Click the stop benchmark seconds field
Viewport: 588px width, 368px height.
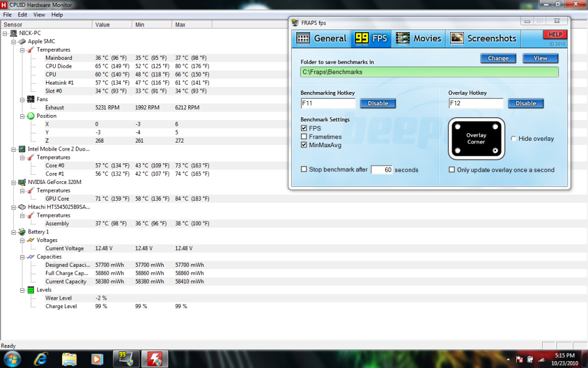coord(382,170)
